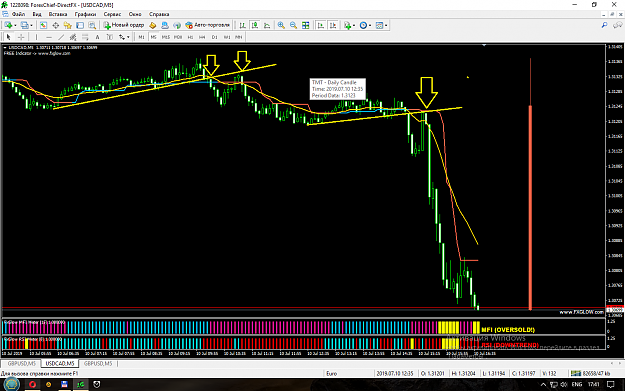Open the Profiles icon
Screen dimensions: 625x391
(25, 26)
